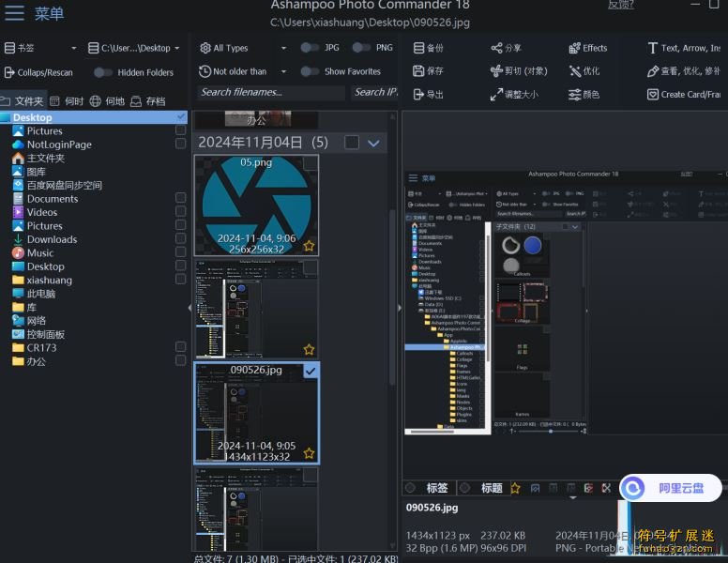Select the 主文件夹 home folder
Screen dimensions: 728x563
[x=39, y=158]
